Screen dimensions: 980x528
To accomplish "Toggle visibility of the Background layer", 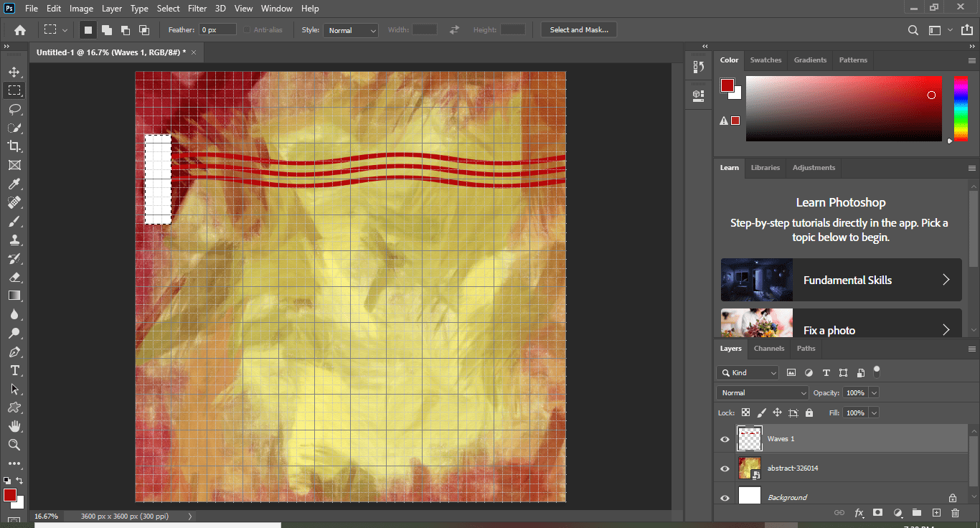I will [725, 496].
